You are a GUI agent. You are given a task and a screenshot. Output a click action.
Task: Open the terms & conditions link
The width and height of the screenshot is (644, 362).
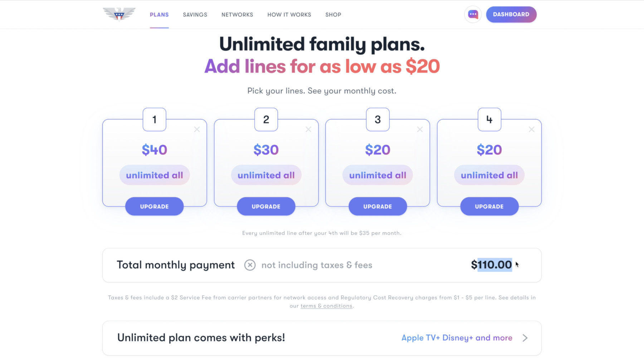[x=326, y=306]
